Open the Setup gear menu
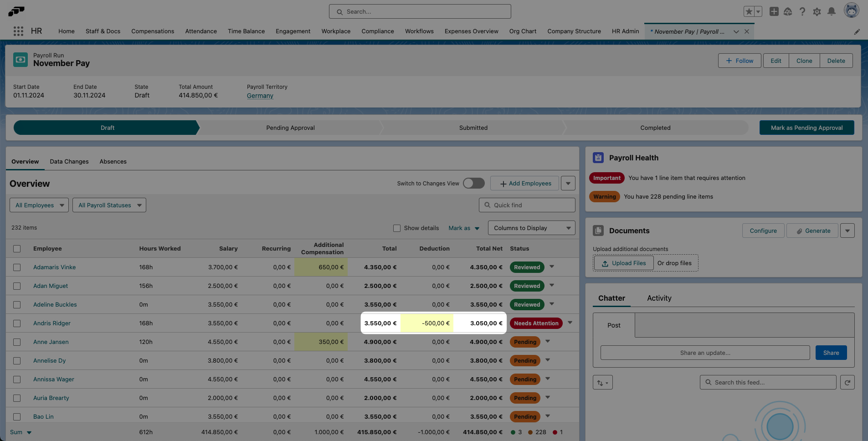Image resolution: width=868 pixels, height=441 pixels. (x=817, y=11)
